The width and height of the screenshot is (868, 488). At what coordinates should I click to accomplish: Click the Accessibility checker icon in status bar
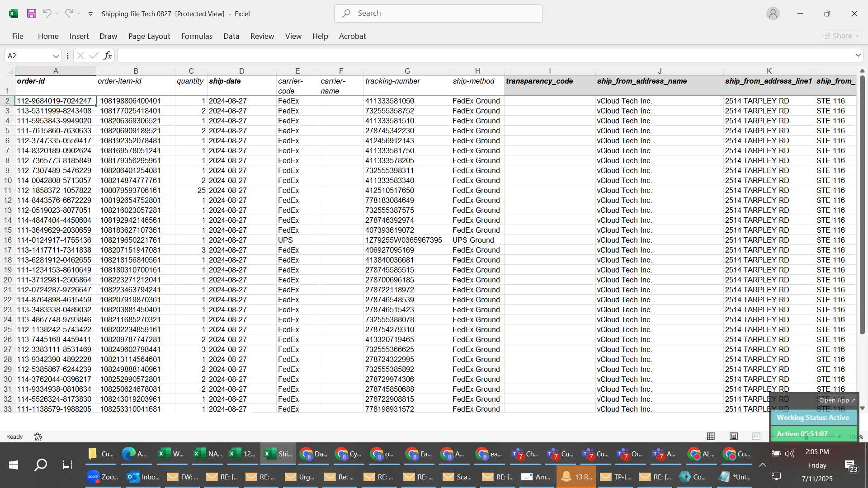click(x=38, y=436)
